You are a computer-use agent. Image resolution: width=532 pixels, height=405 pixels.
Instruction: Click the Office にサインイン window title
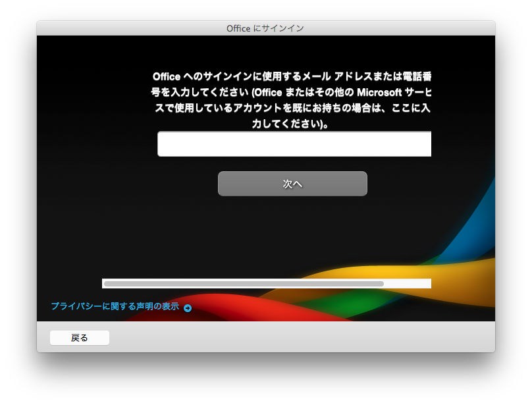[x=265, y=28]
